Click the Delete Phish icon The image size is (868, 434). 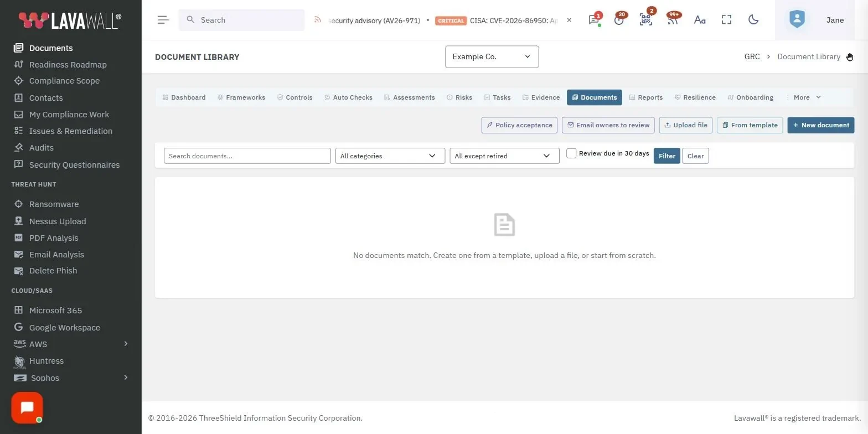[19, 271]
